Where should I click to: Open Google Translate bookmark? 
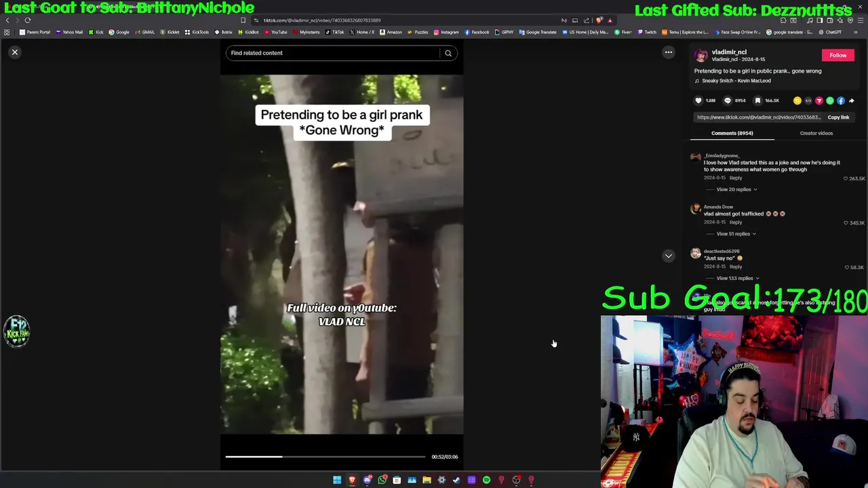[x=538, y=32]
